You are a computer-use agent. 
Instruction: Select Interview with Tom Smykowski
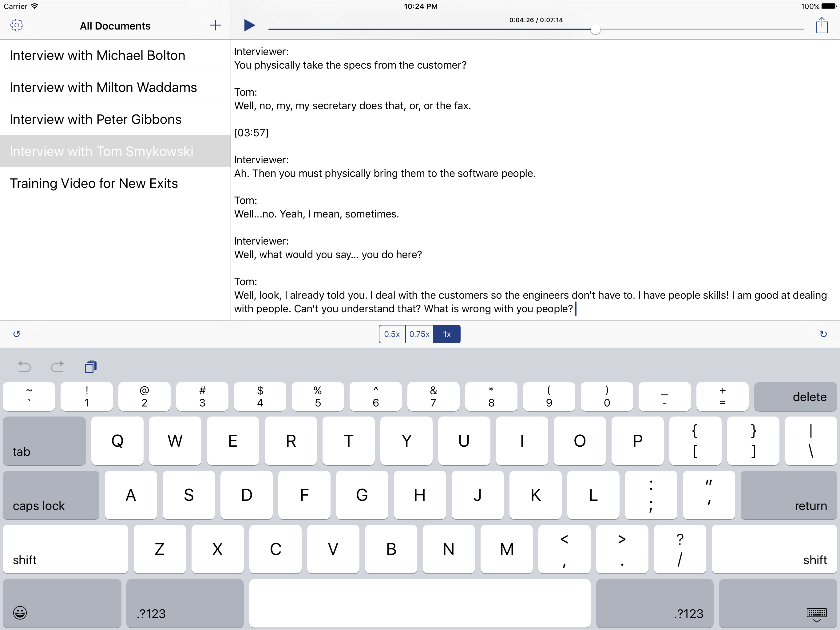pos(115,151)
